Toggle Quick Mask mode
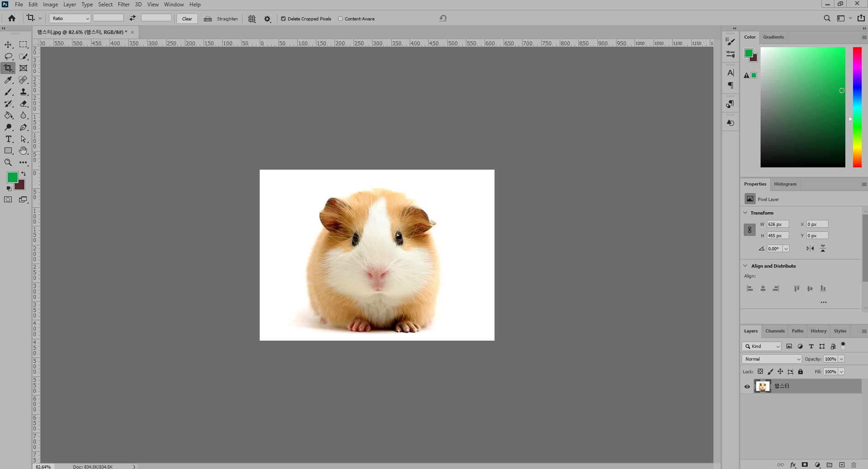The width and height of the screenshot is (868, 469). click(8, 200)
